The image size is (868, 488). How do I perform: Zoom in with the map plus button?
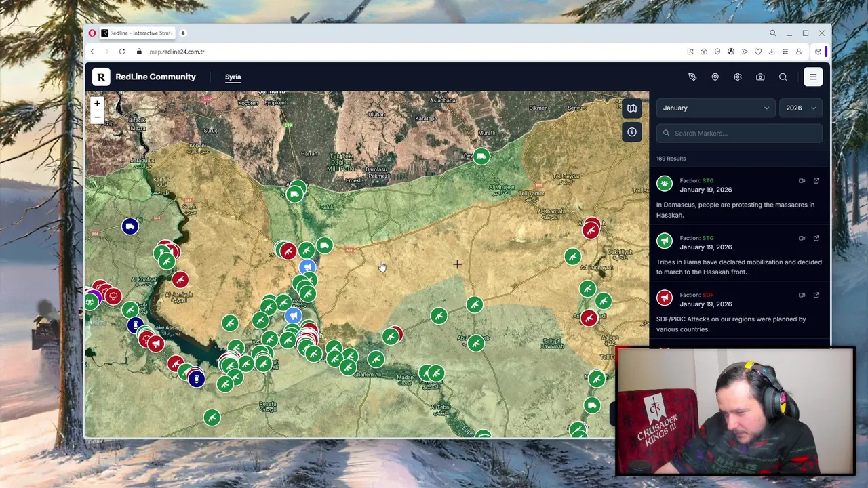[97, 104]
